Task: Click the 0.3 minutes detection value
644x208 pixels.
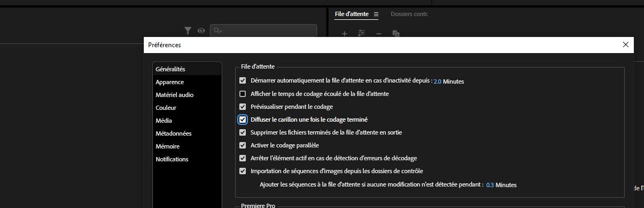Action: tap(490, 184)
